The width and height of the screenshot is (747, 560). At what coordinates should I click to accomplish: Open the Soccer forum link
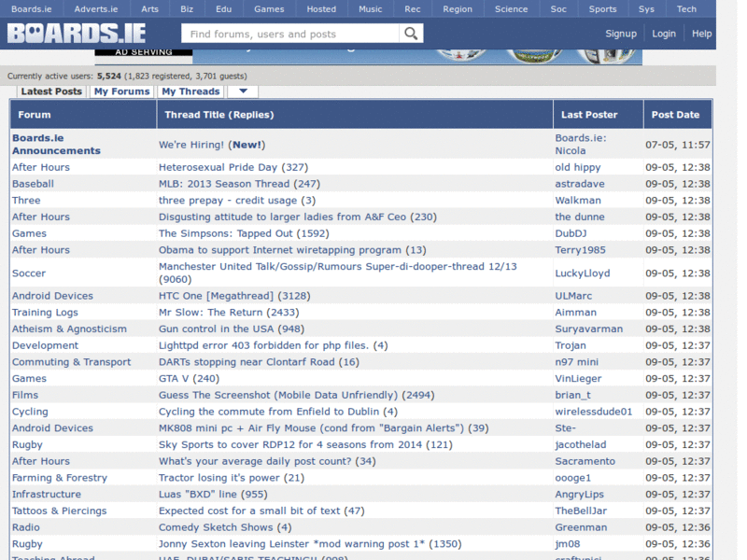point(29,273)
